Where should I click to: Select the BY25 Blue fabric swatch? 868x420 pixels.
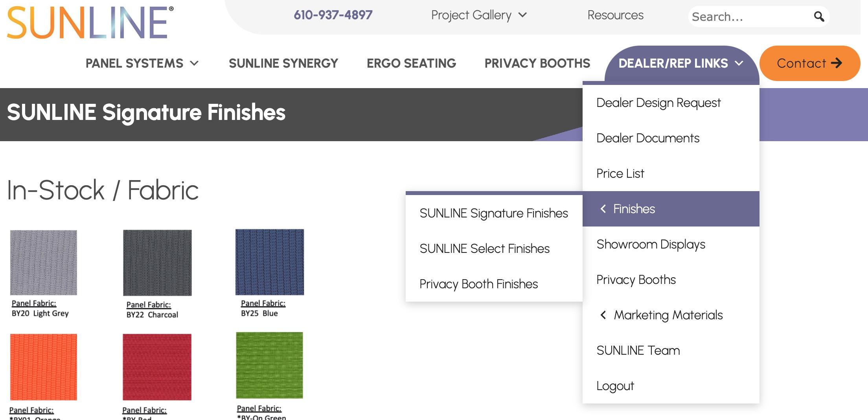270,262
